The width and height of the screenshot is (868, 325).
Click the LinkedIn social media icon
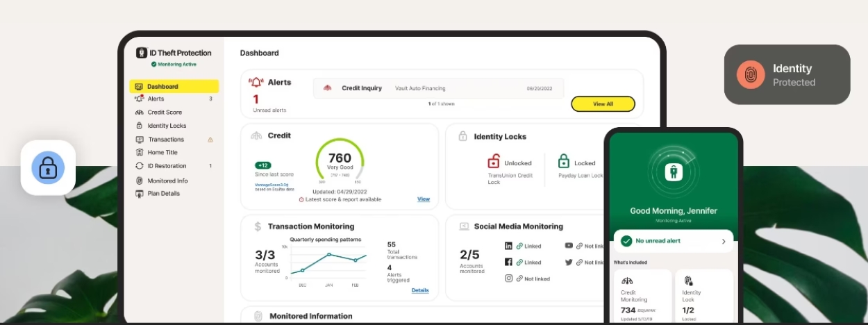tap(508, 246)
